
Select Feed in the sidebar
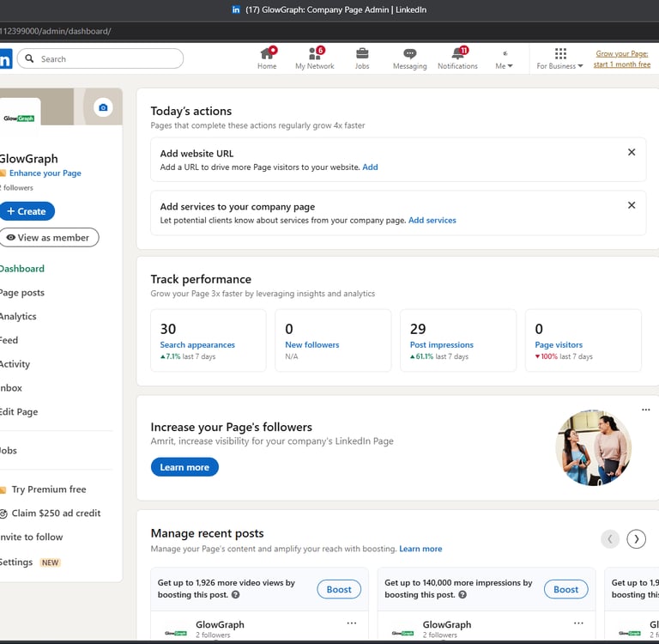tap(9, 340)
